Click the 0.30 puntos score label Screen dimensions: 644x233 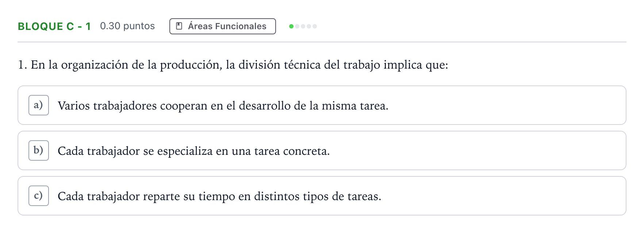tap(127, 26)
